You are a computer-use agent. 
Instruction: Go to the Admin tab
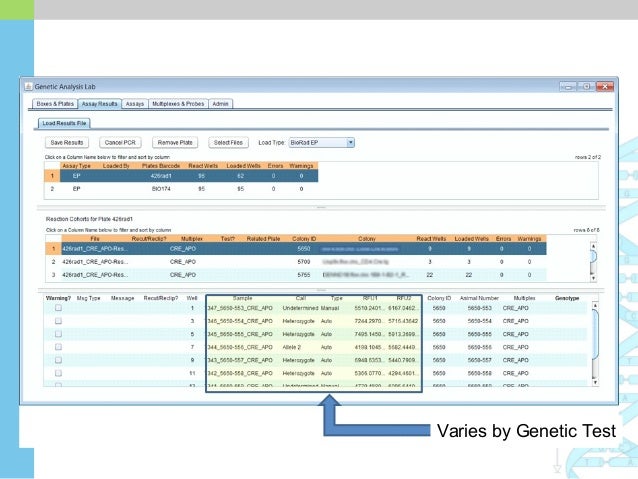(x=221, y=103)
